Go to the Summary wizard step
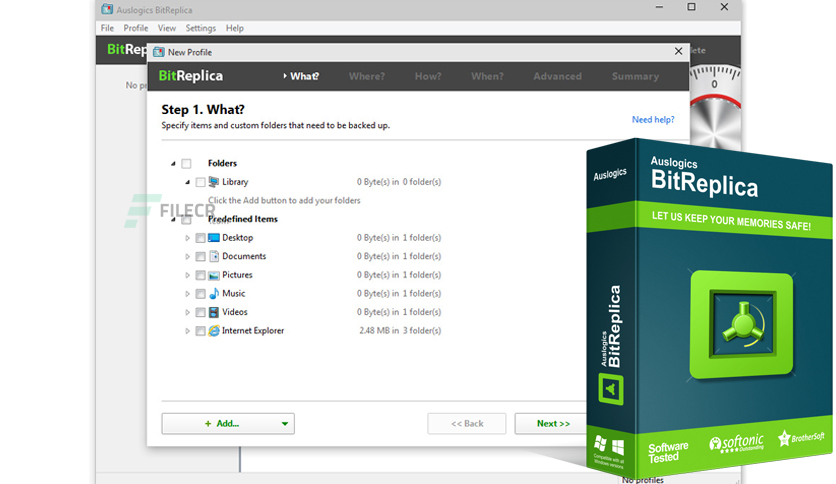 [635, 76]
